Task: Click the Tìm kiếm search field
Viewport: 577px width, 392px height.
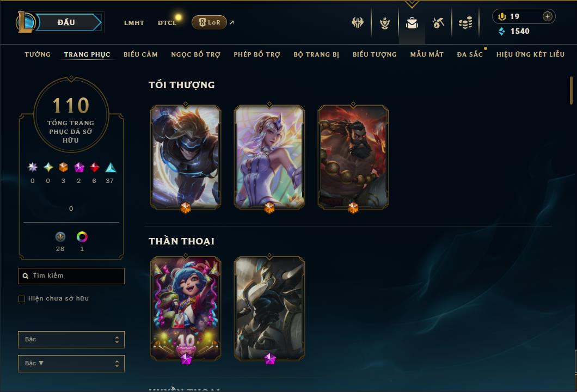Action: click(71, 275)
